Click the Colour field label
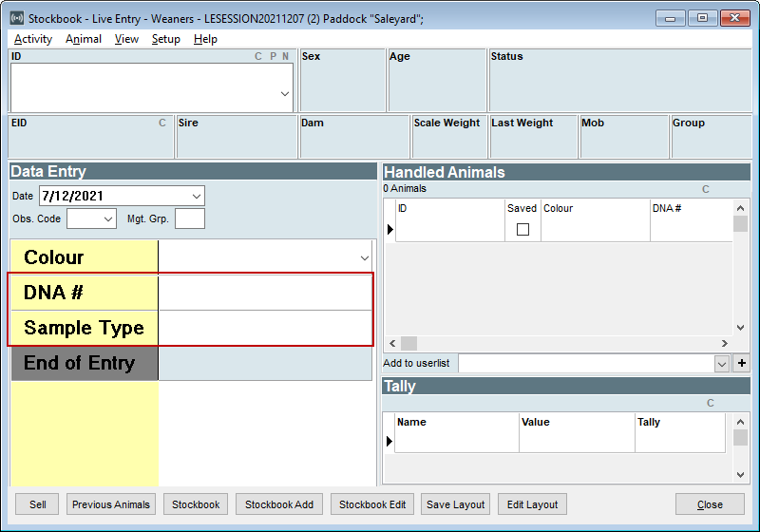The height and width of the screenshot is (532, 760). click(85, 257)
